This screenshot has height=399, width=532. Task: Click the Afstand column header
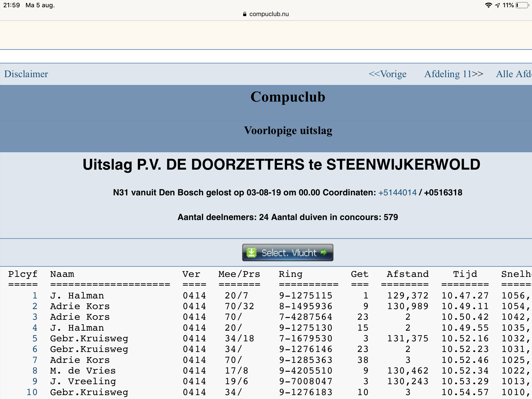pos(408,274)
